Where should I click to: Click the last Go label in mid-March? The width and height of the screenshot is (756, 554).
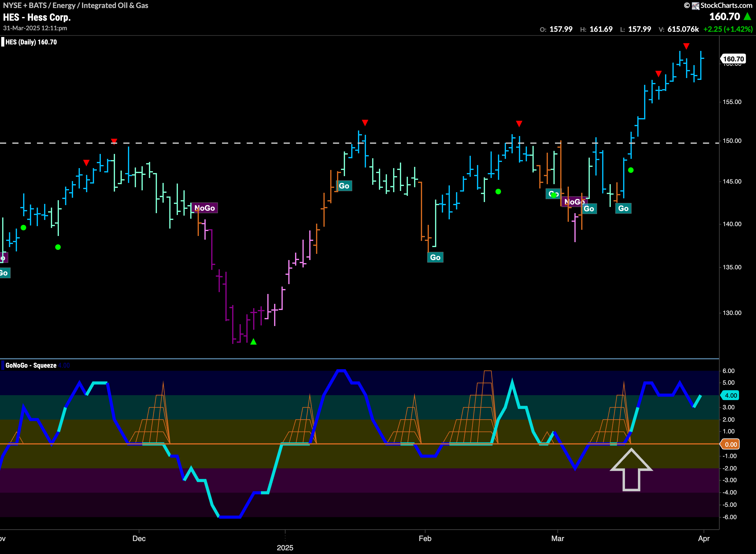pyautogui.click(x=623, y=208)
